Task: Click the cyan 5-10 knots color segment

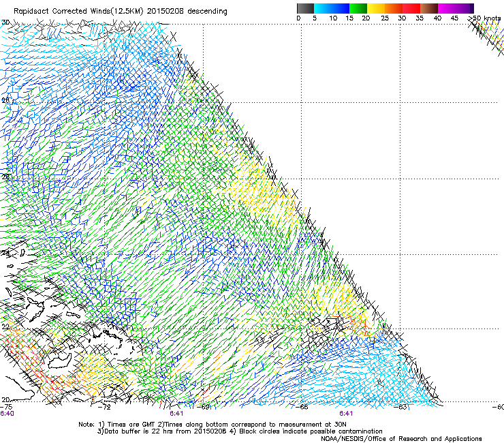Action: click(323, 8)
